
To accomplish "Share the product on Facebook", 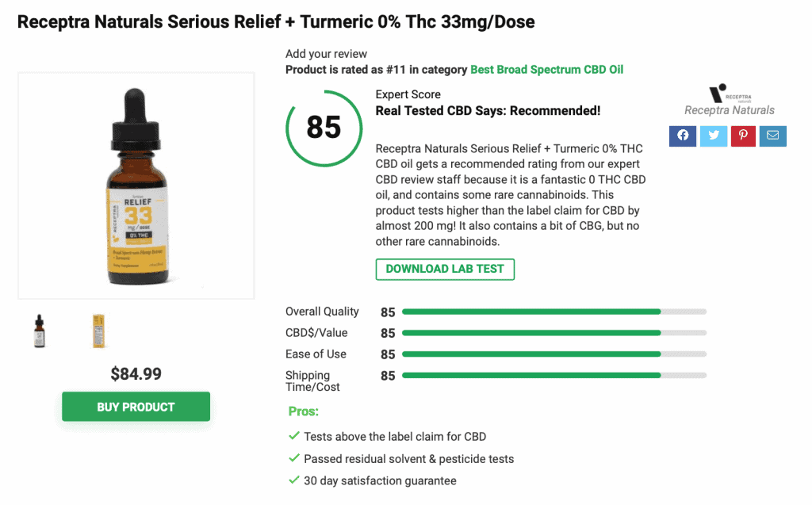I will click(x=682, y=136).
